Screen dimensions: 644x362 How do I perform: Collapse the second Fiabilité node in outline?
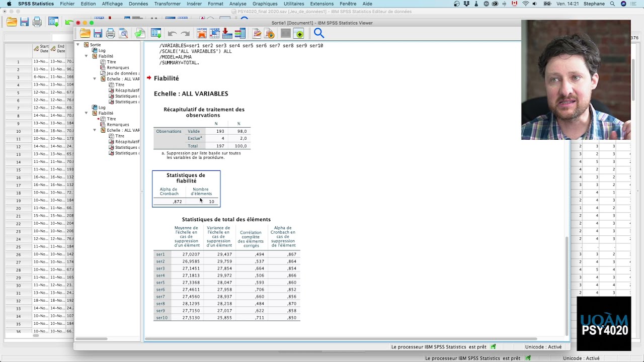point(87,113)
